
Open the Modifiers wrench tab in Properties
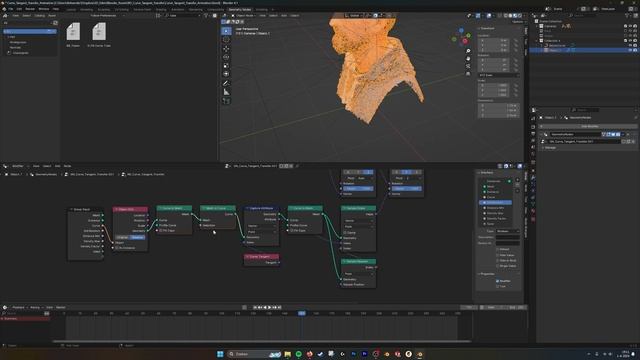tap(533, 178)
